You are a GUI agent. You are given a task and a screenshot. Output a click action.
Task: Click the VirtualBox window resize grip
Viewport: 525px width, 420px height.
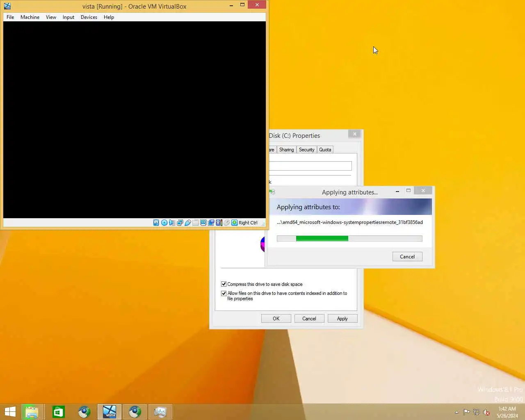click(263, 224)
